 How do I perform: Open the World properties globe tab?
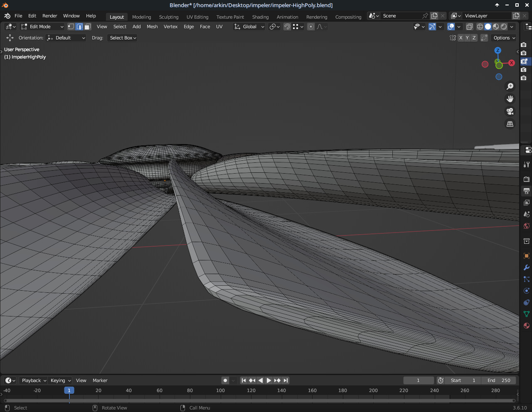pos(526,226)
